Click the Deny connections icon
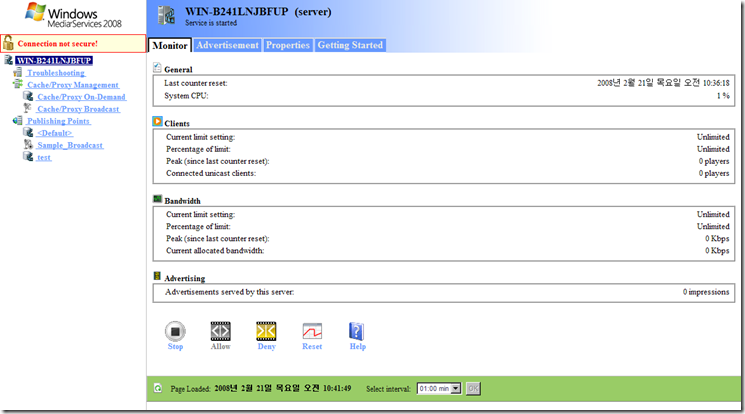This screenshot has height=414, width=745. (x=266, y=331)
